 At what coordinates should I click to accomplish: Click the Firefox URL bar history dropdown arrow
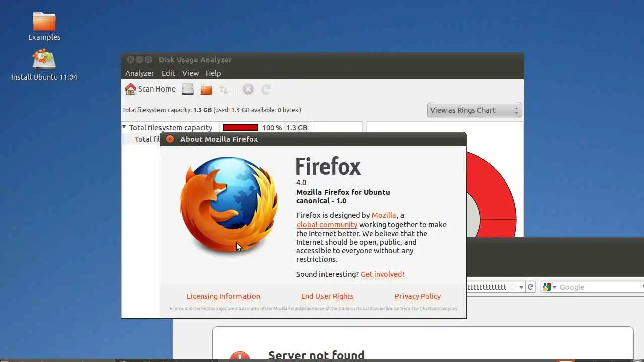(x=522, y=287)
